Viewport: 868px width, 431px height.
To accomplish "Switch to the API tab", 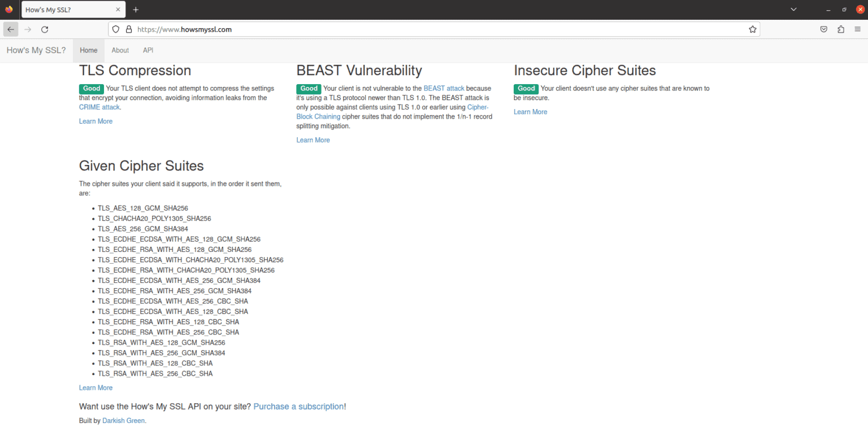I will [147, 50].
